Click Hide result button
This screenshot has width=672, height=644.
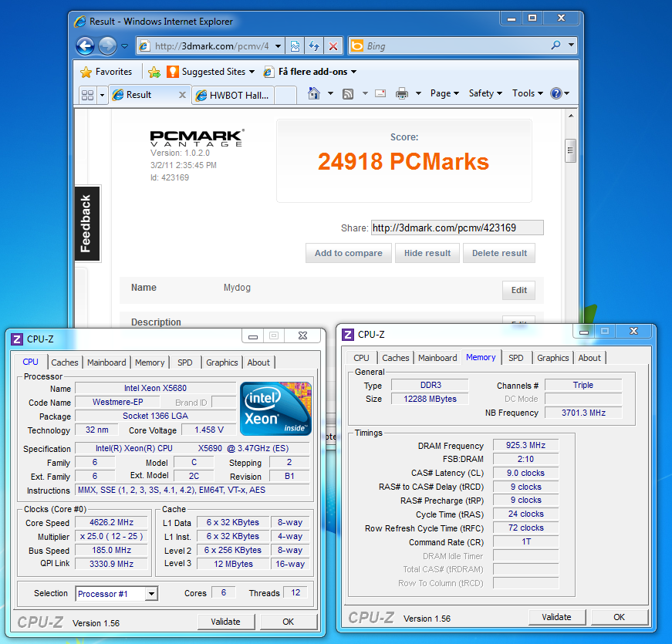click(427, 253)
